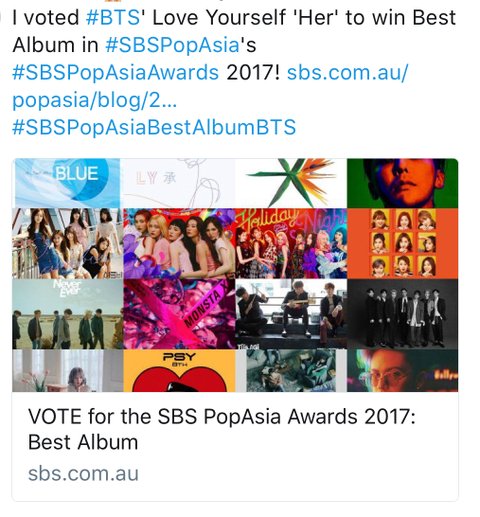Select the PSY 8th heart album cover
The height and width of the screenshot is (517, 480).
[179, 370]
